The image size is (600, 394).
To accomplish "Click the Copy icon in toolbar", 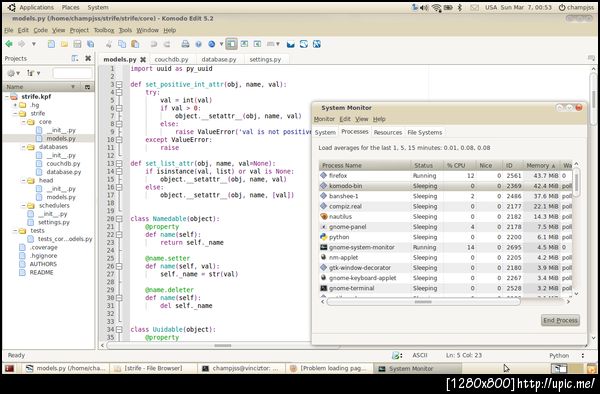I will [122, 44].
